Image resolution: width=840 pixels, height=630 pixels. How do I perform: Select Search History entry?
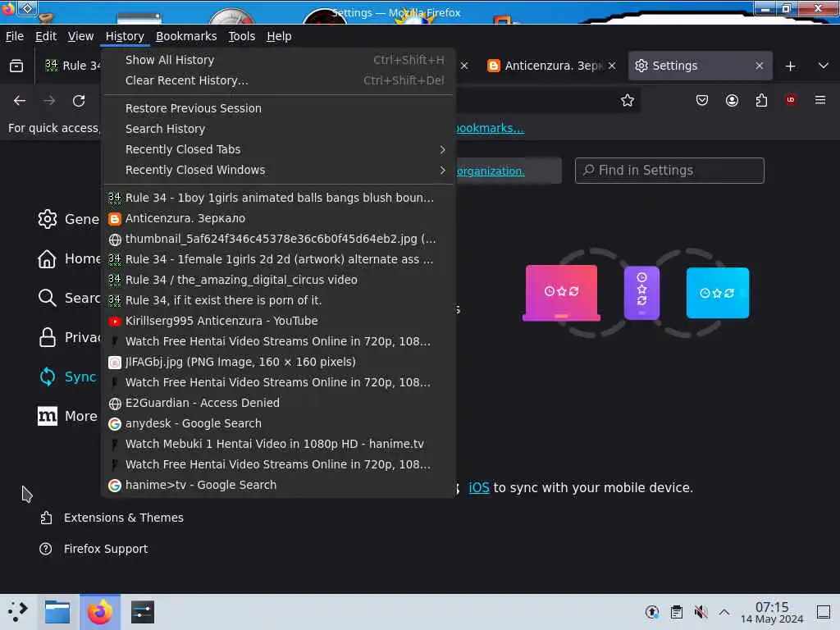[278, 129]
